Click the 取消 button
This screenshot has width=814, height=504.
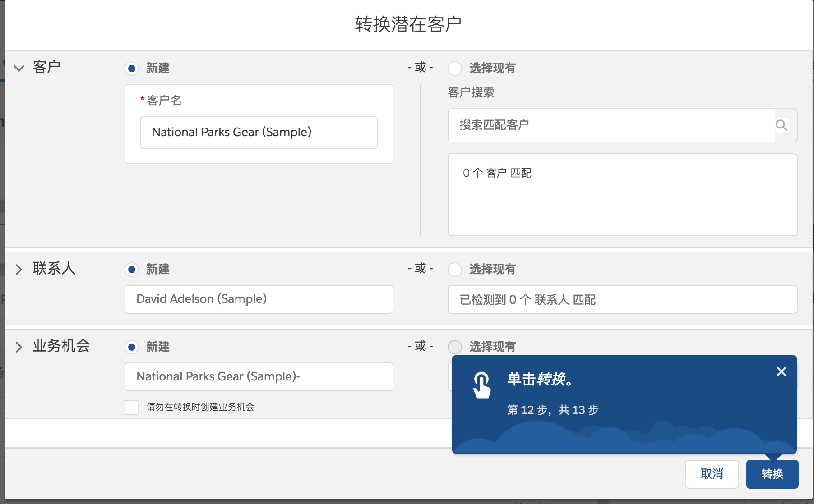tap(712, 474)
